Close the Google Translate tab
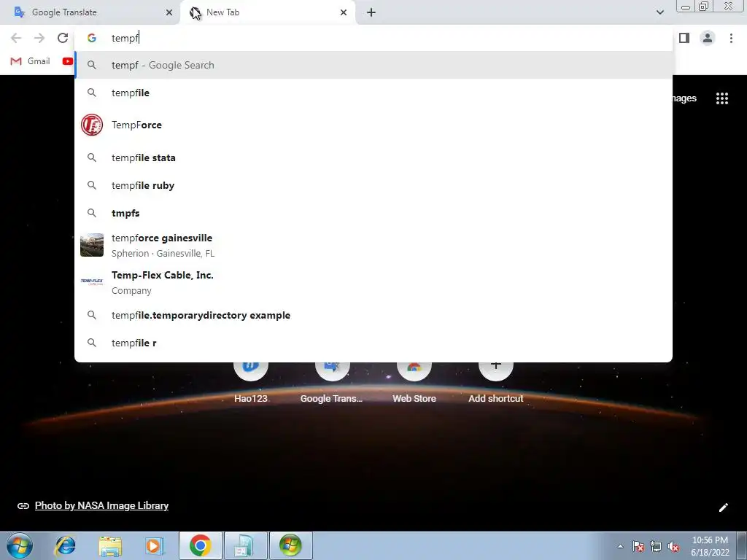This screenshot has height=560, width=747. click(x=169, y=12)
